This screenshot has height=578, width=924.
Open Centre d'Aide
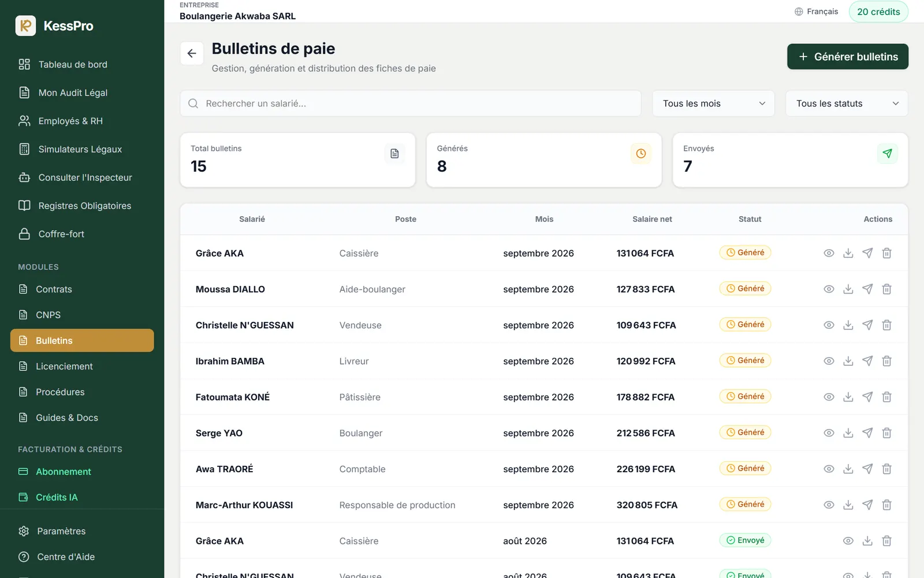[x=82, y=557]
